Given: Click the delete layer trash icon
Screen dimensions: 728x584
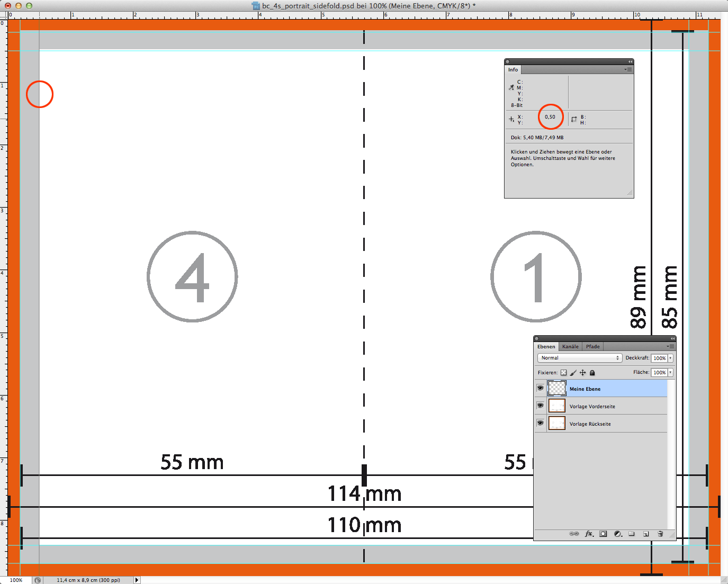Looking at the screenshot, I should tap(660, 534).
